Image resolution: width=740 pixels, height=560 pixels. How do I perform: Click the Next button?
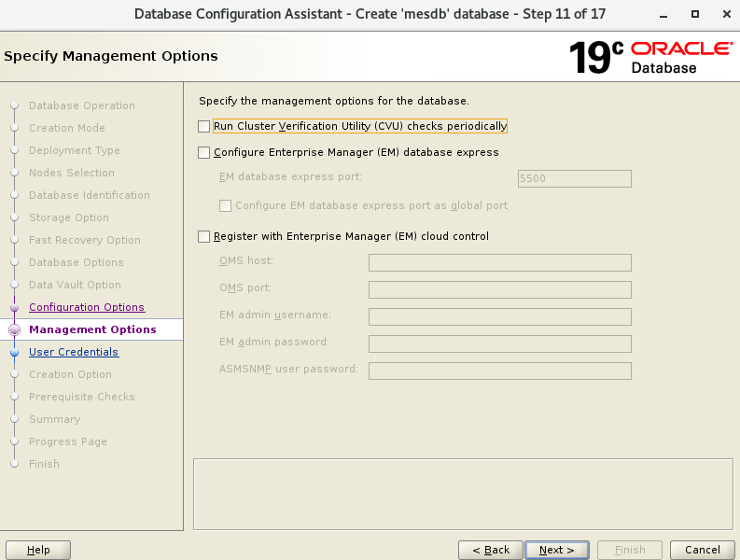556,550
